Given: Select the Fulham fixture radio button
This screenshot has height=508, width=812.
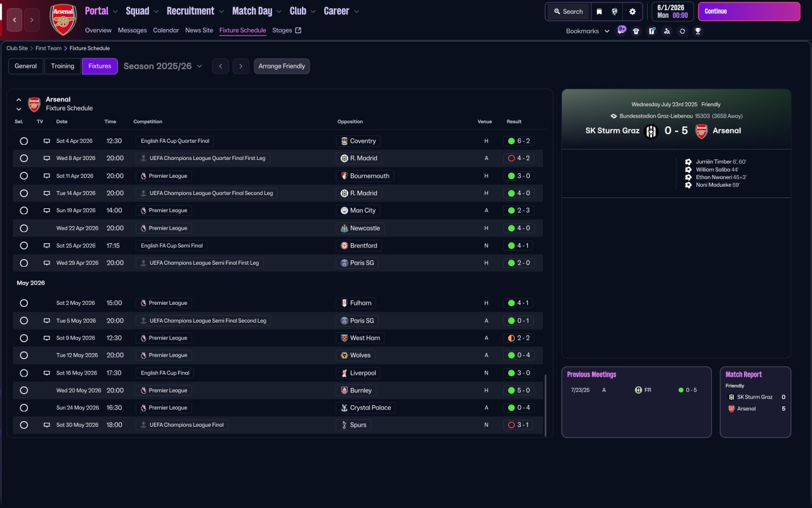Looking at the screenshot, I should tap(23, 303).
